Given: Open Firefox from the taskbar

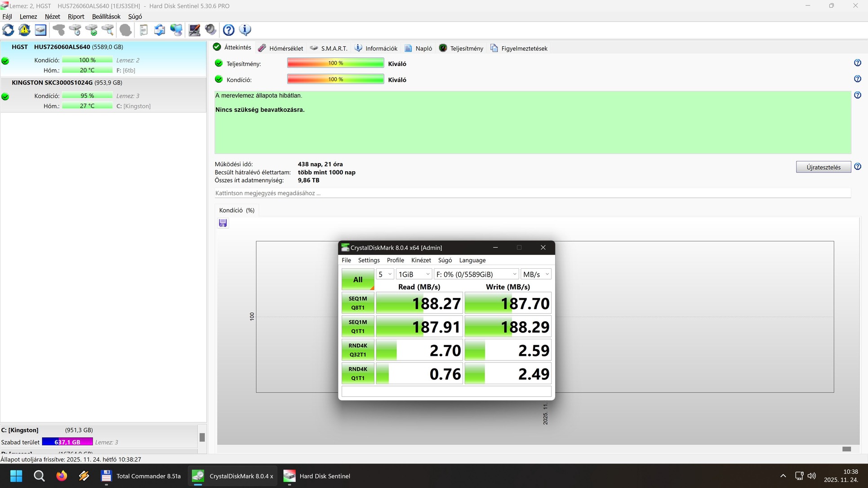Looking at the screenshot, I should point(62,476).
